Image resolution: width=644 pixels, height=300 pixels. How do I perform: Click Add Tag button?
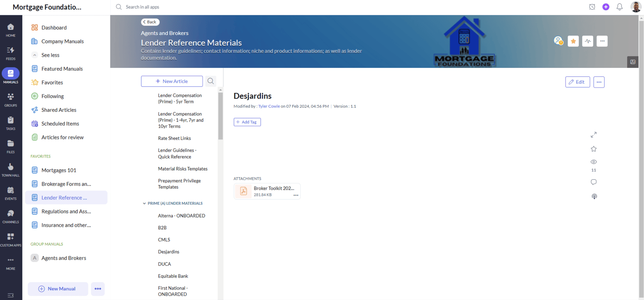point(247,122)
